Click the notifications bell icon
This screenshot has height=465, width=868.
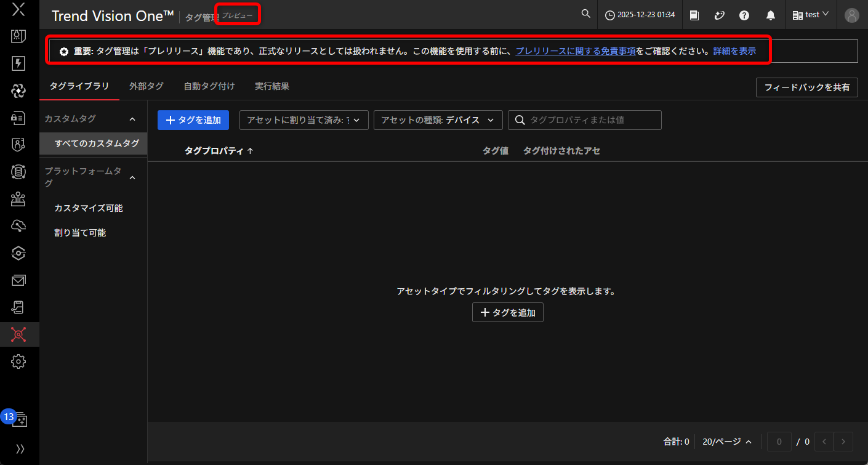click(x=770, y=14)
